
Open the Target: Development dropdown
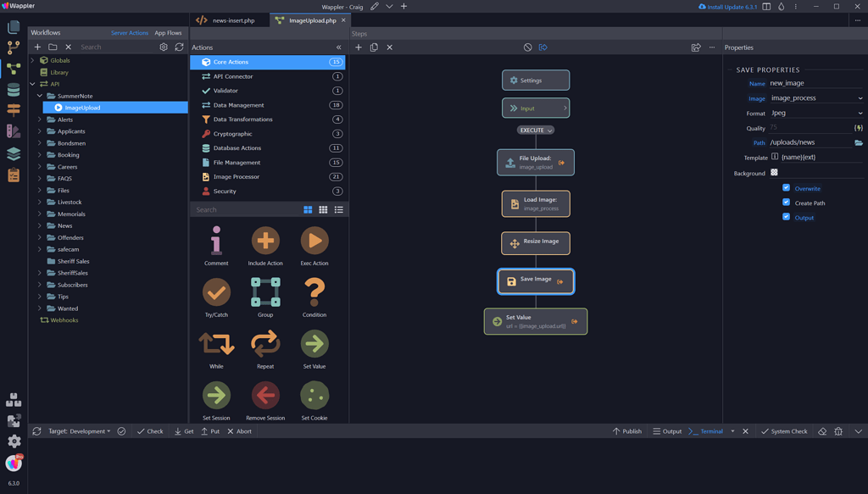[79, 431]
